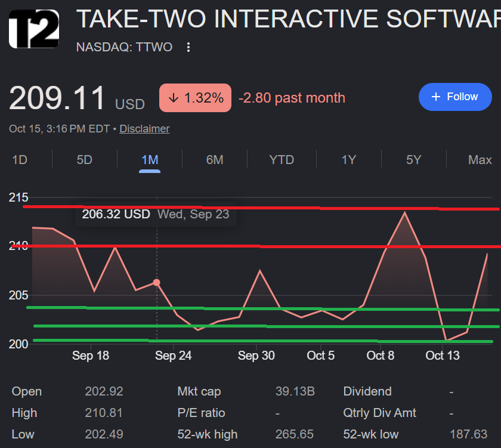501x448 pixels.
Task: Switch to the 1D chart range
Action: (20, 159)
